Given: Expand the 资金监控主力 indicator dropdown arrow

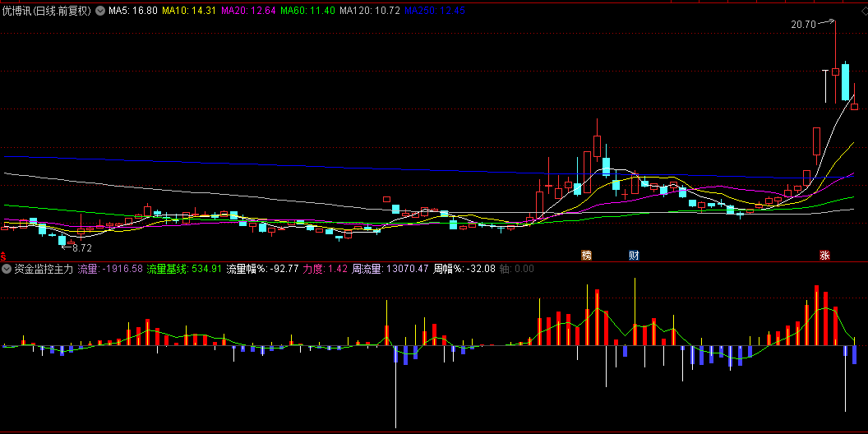Looking at the screenshot, I should 7,270.
